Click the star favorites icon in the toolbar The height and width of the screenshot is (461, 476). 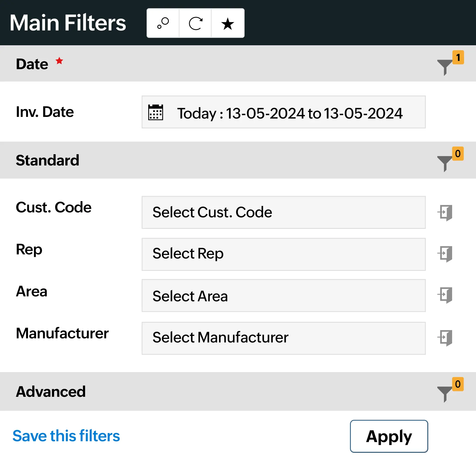coord(228,23)
